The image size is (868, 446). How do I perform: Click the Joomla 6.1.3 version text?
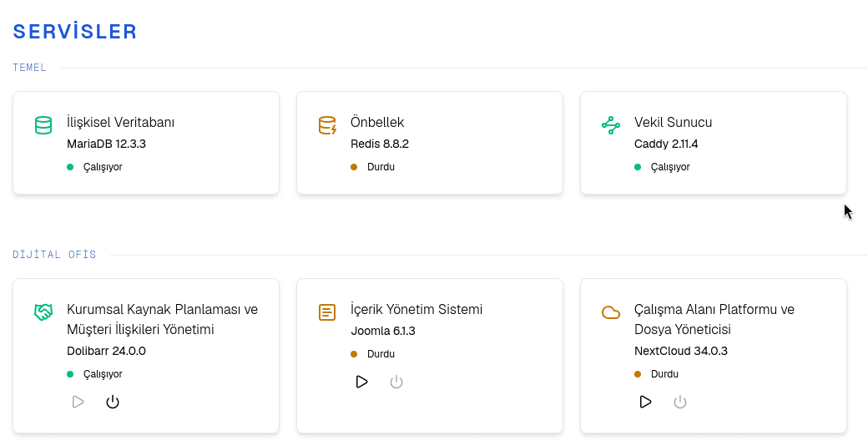[x=383, y=332]
